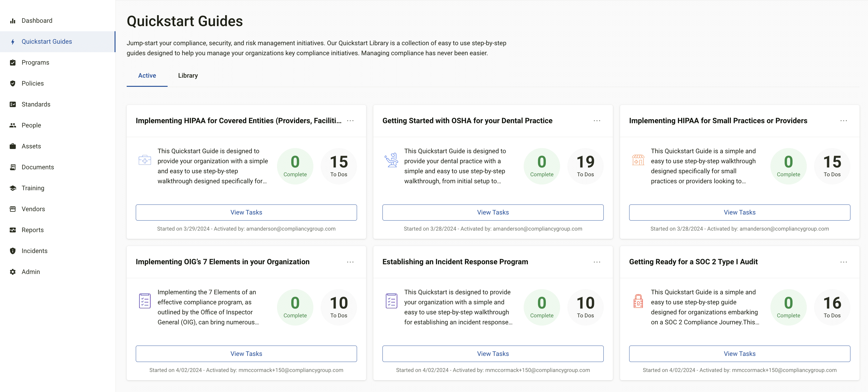Screen dimensions: 868x392
Task: View Tasks for Incident Response Program
Action: pos(492,353)
